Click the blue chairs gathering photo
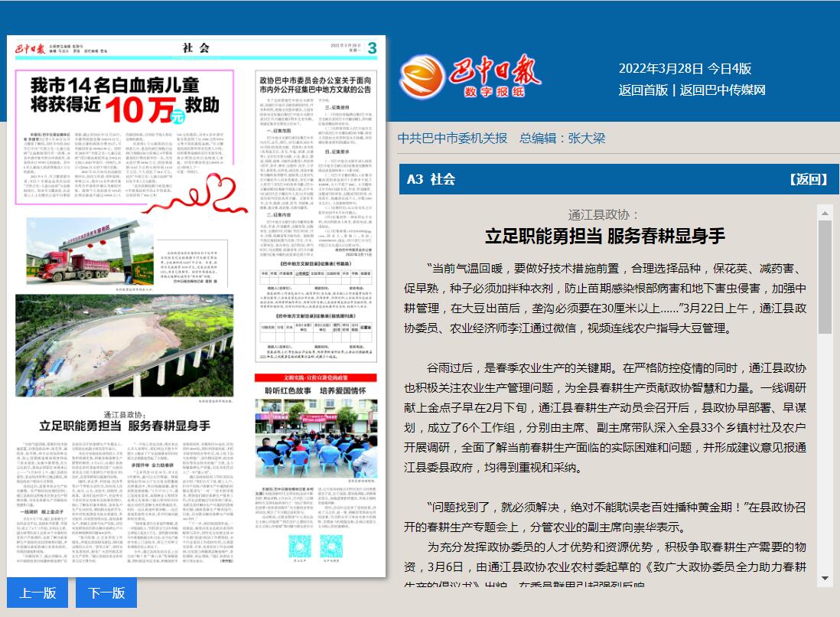Image resolution: width=840 pixels, height=617 pixels. [x=316, y=439]
